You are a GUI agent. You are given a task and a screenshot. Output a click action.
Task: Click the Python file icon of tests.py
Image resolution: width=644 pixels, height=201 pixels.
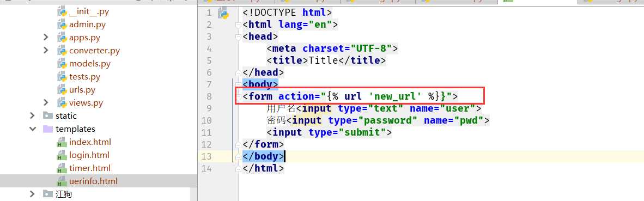62,77
